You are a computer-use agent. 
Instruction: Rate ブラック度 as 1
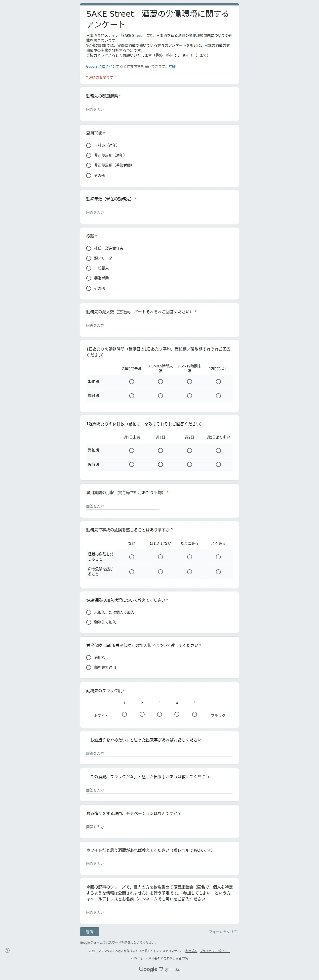(124, 714)
